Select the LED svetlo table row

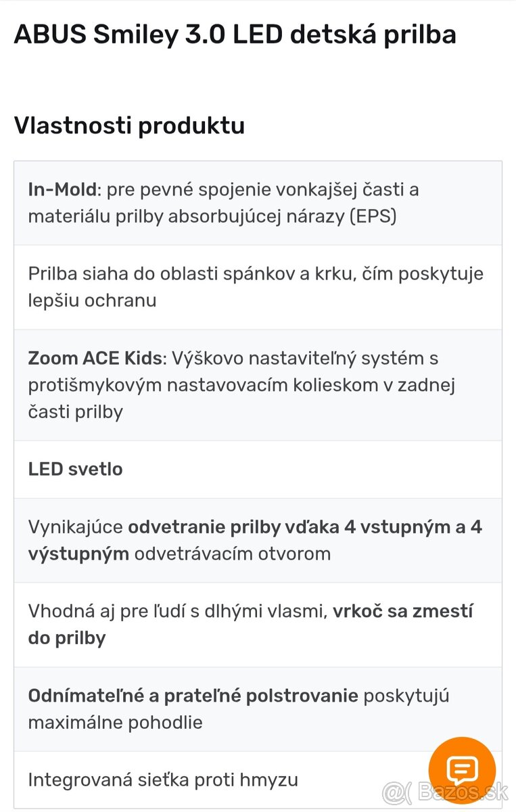pyautogui.click(x=257, y=469)
